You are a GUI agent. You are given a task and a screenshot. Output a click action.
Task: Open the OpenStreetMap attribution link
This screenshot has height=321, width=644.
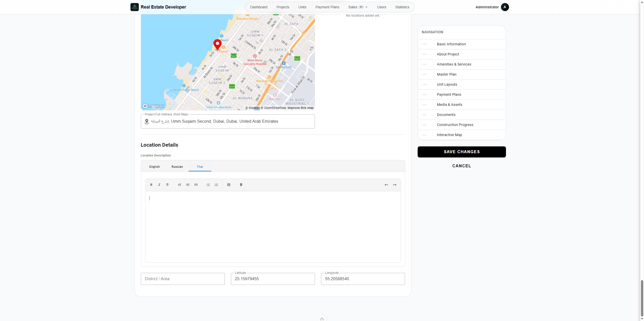pos(273,108)
